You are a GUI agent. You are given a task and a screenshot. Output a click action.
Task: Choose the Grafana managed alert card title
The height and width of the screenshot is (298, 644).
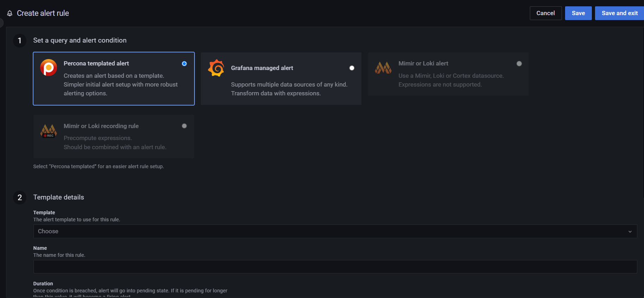[262, 68]
